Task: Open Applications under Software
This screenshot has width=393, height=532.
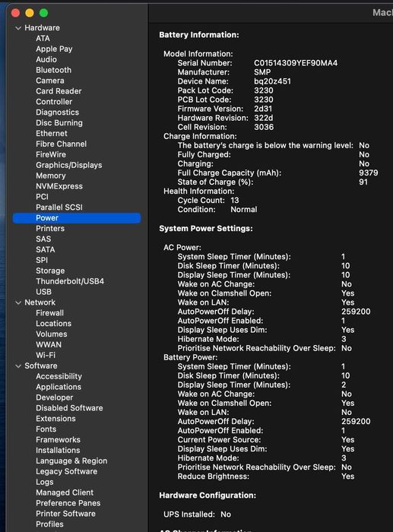Action: [x=59, y=387]
